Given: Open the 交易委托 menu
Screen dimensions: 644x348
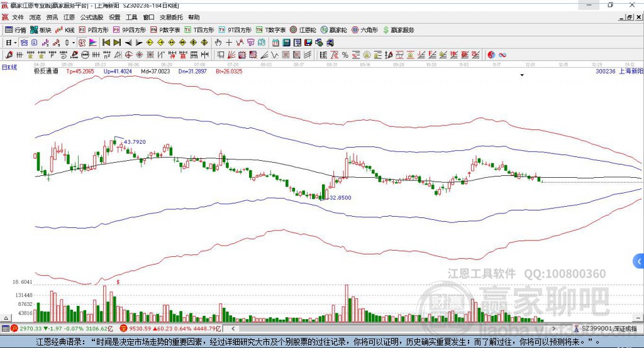Looking at the screenshot, I should (x=171, y=17).
